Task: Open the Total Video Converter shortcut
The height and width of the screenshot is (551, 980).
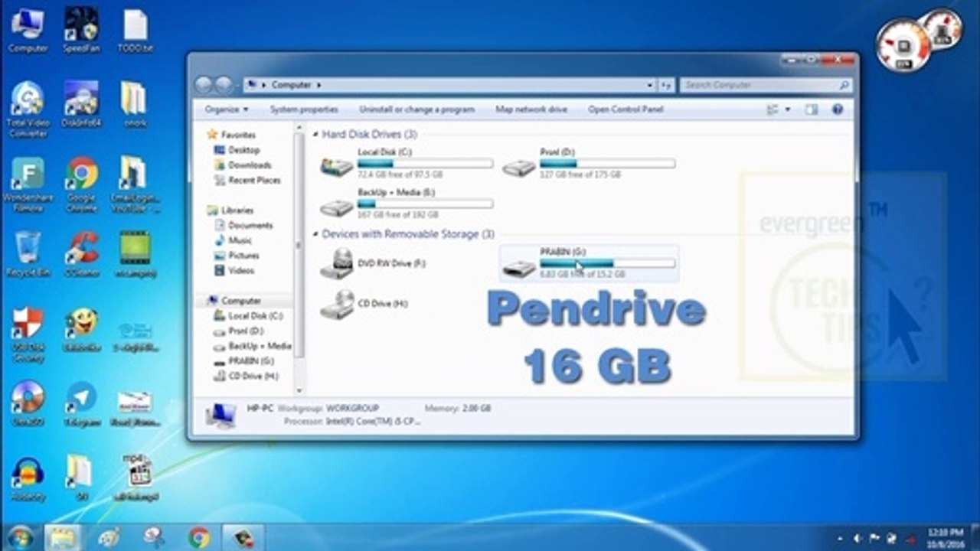Action: [27, 109]
